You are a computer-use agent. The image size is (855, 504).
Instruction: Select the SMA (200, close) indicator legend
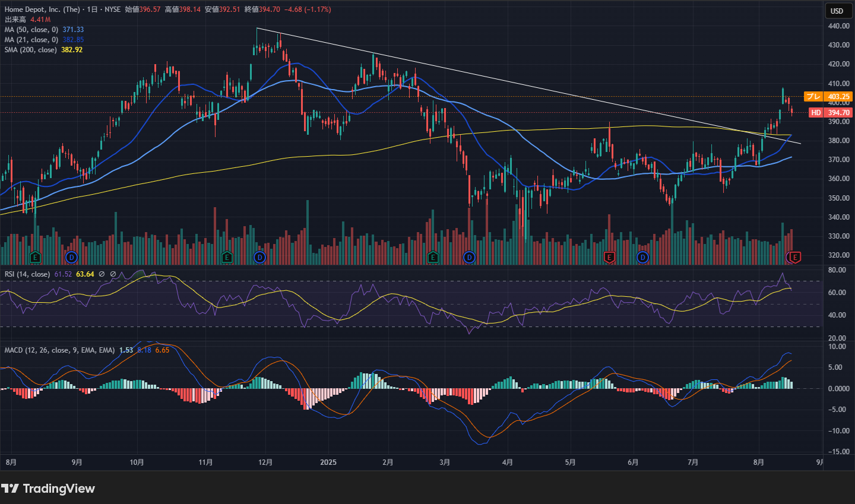[30, 50]
